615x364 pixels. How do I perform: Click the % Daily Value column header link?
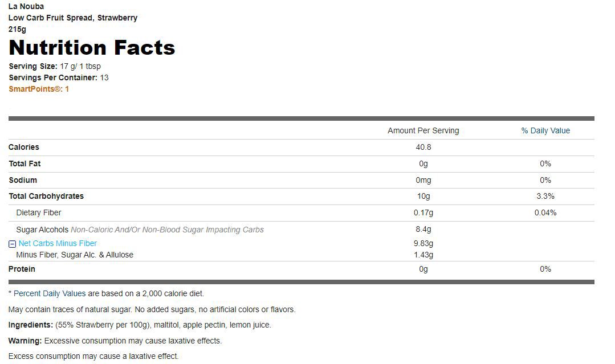pos(545,130)
